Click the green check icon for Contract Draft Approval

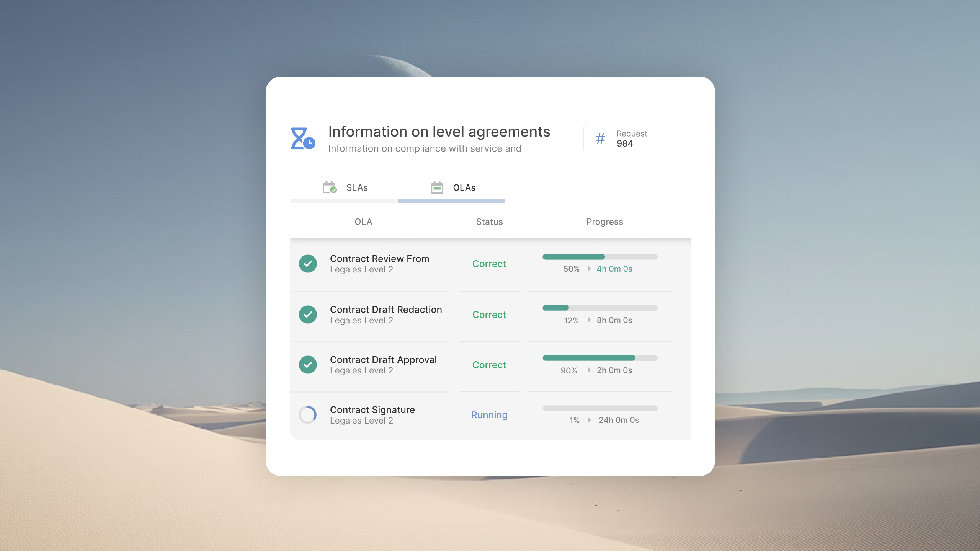pyautogui.click(x=308, y=365)
